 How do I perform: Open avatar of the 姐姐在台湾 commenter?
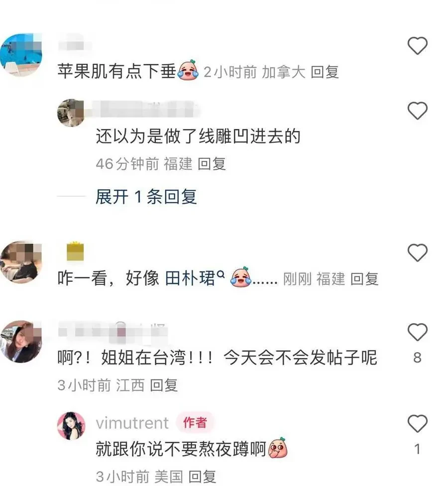tap(21, 342)
